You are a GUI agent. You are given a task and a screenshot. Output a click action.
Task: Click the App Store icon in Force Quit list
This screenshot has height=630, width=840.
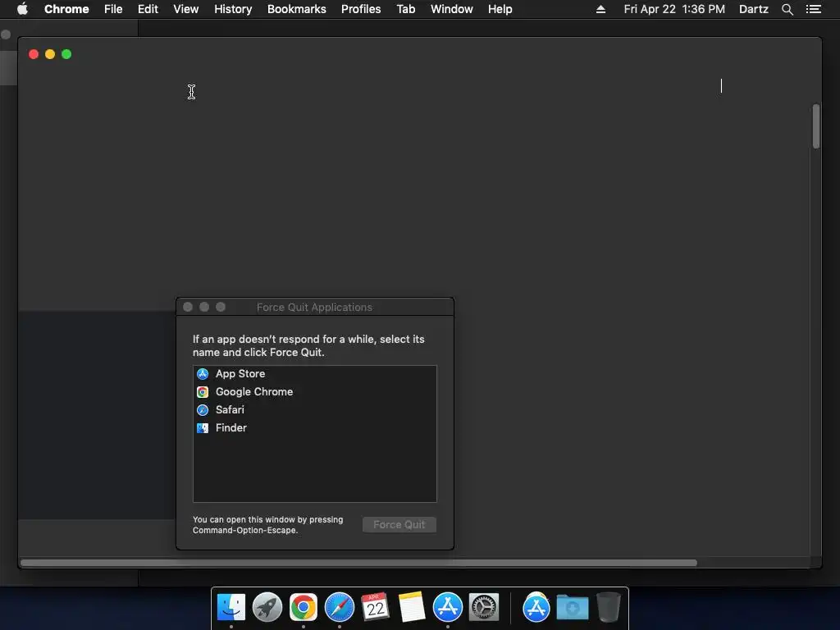click(203, 374)
